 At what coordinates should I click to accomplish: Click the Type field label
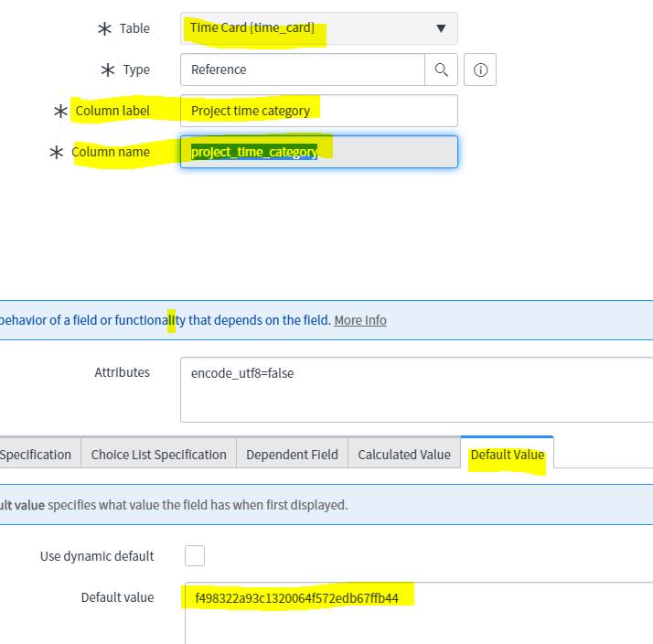(136, 70)
